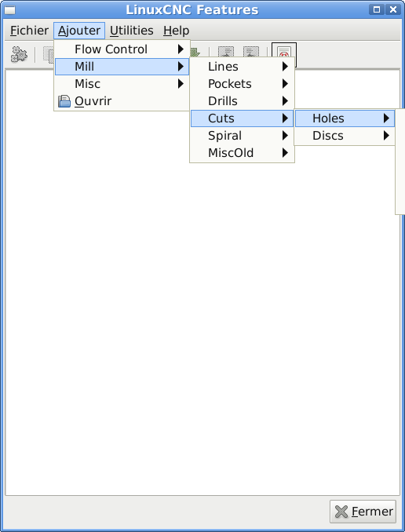Click the Ouvrir document icon in menu
Image resolution: width=405 pixels, height=532 pixels.
[x=64, y=101]
